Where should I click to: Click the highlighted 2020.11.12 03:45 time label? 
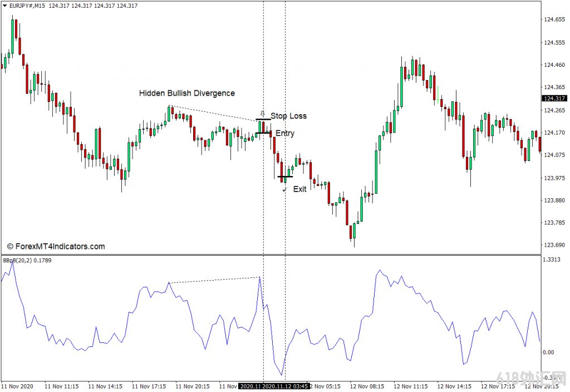click(286, 386)
